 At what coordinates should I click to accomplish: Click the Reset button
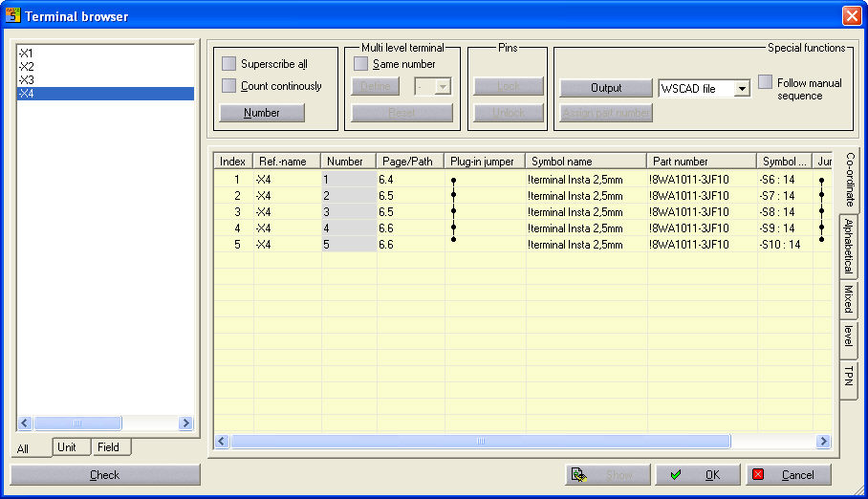(401, 113)
